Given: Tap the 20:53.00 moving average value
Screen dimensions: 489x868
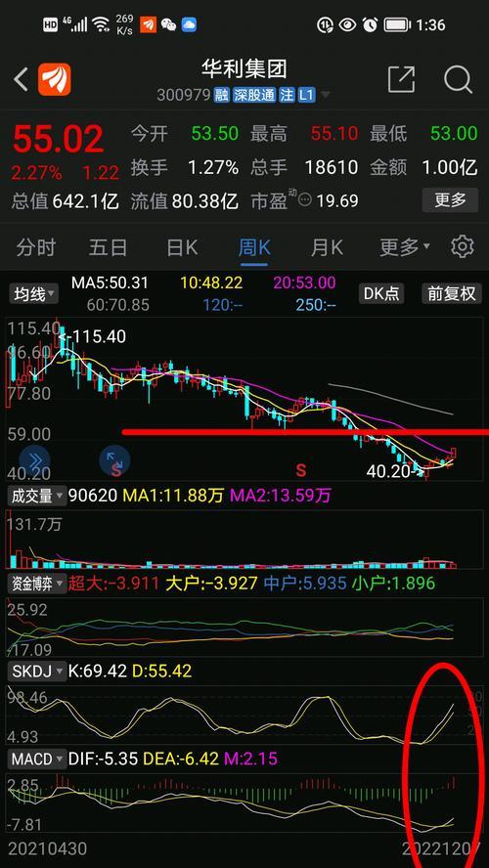Looking at the screenshot, I should [303, 282].
